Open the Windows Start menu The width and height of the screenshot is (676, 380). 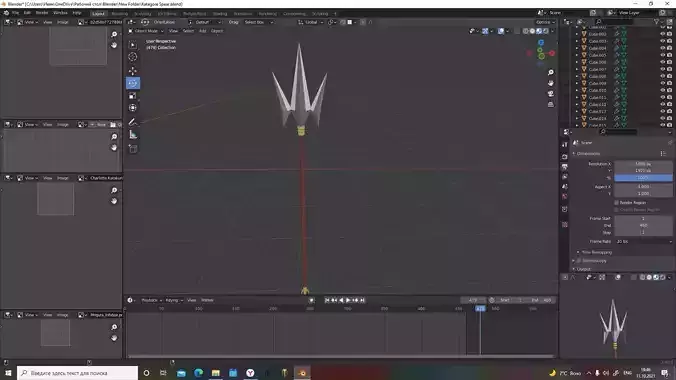(x=8, y=373)
